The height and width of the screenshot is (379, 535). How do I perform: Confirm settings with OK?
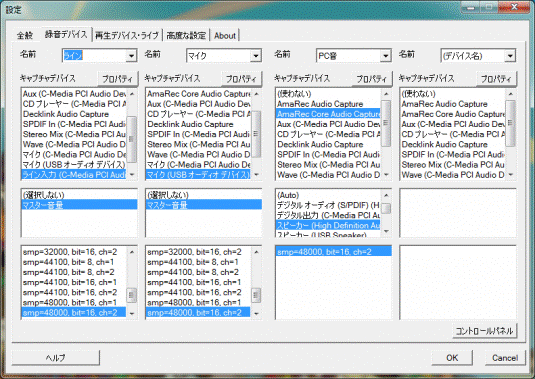pyautogui.click(x=452, y=358)
